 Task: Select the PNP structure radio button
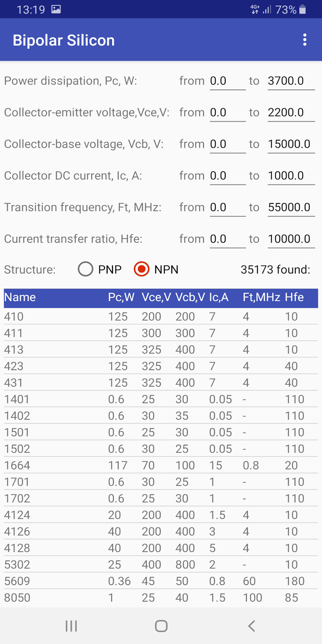click(86, 269)
